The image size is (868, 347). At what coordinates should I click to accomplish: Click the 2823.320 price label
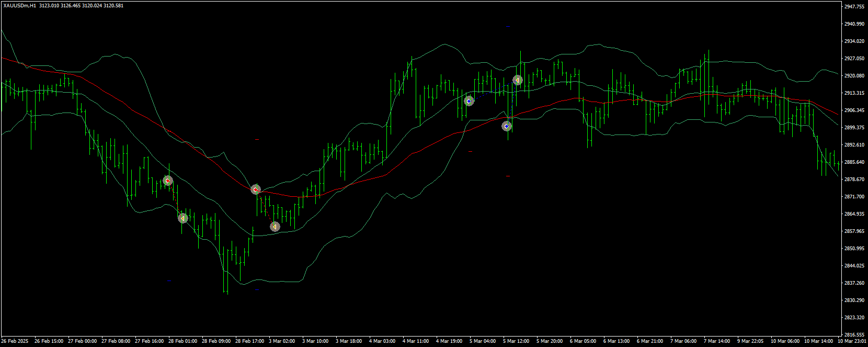(x=854, y=318)
